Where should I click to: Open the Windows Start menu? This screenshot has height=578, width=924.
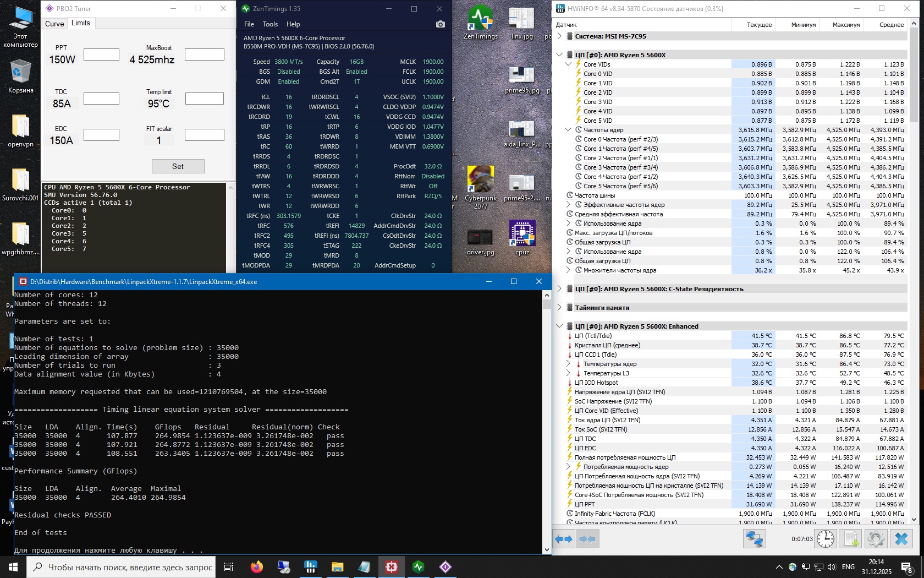[x=13, y=566]
